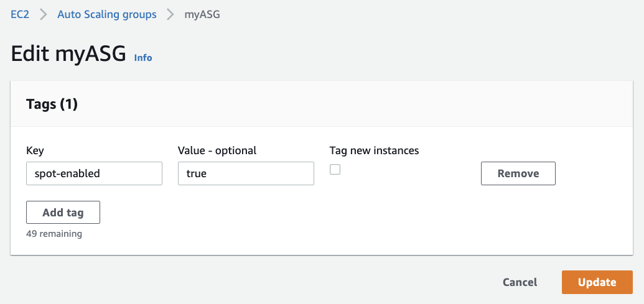644x304 pixels.
Task: Click the Edit myASG page heading
Action: 68,54
